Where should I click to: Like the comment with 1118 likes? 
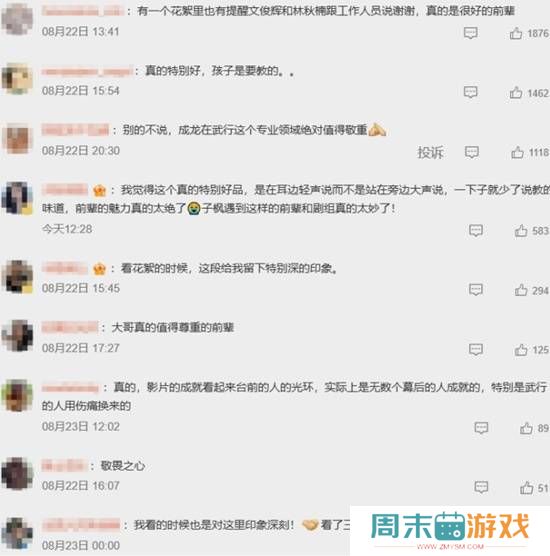[517, 152]
